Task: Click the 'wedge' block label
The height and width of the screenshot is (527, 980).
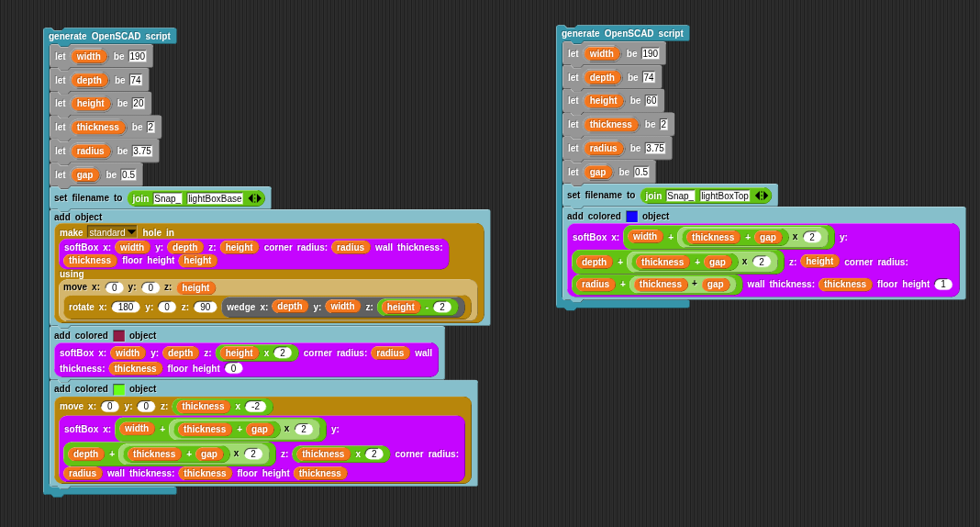Action: click(x=240, y=307)
